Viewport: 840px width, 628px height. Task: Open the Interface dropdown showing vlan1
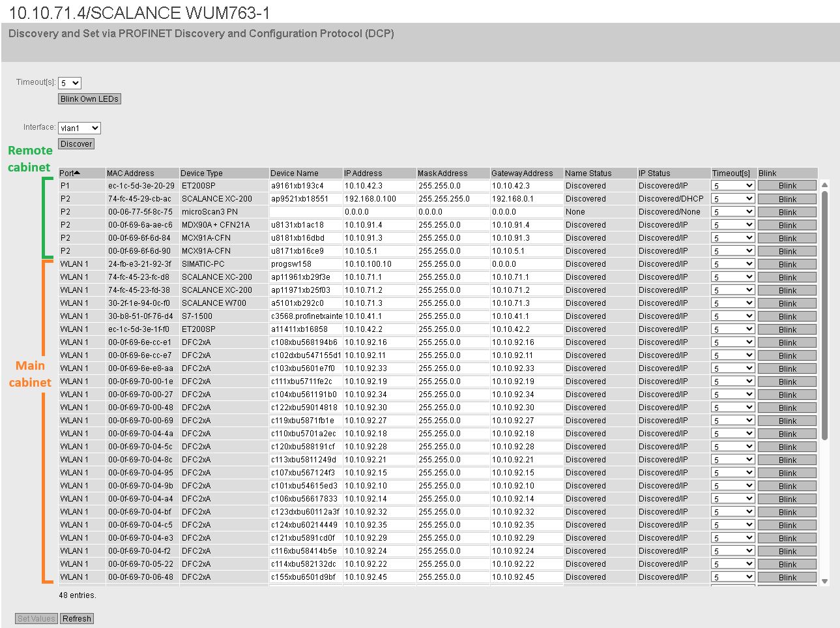(x=80, y=128)
